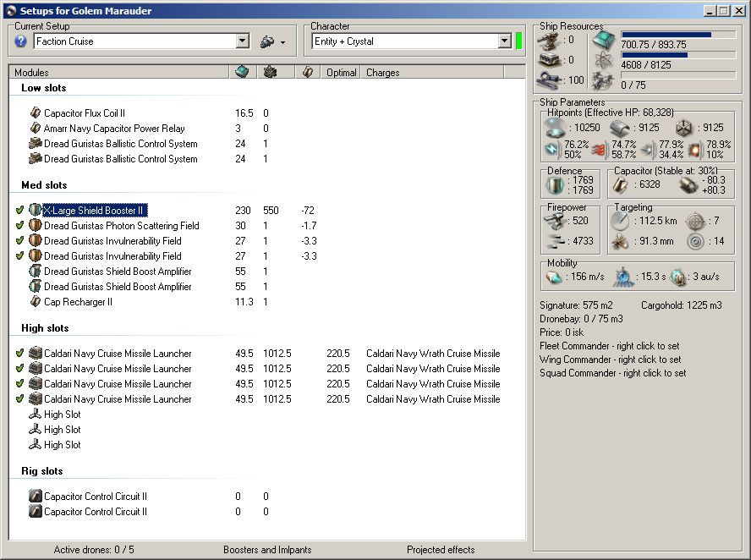This screenshot has width=751, height=560.
Task: Click the structure hitpoints icon
Action: (x=685, y=128)
